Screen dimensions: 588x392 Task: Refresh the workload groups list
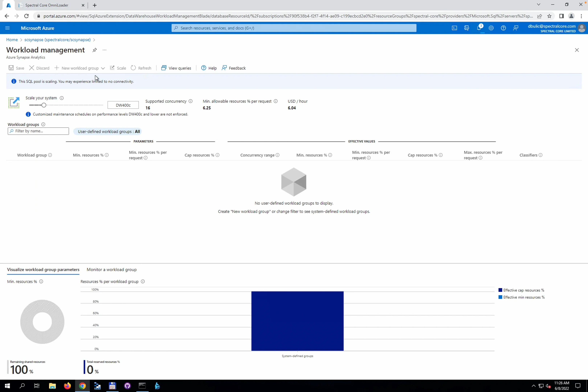[x=141, y=68]
